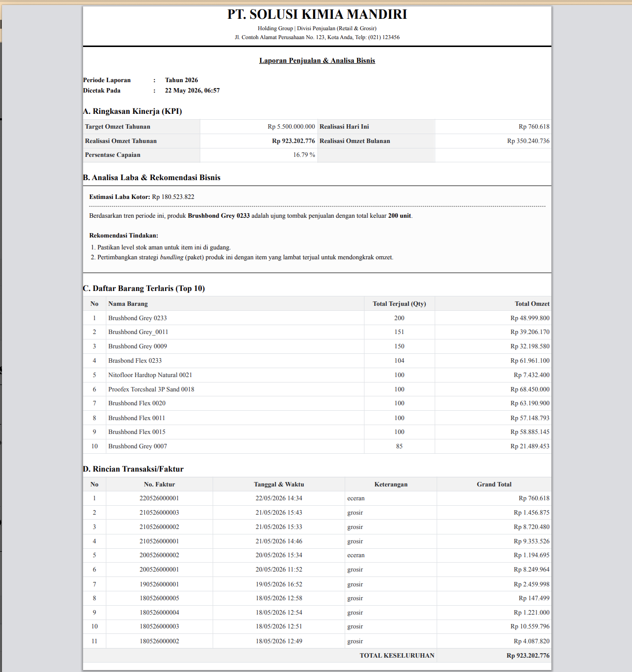Select the 16.79 % achievement percentage
Viewport: 632px width, 672px height.
pyautogui.click(x=304, y=155)
